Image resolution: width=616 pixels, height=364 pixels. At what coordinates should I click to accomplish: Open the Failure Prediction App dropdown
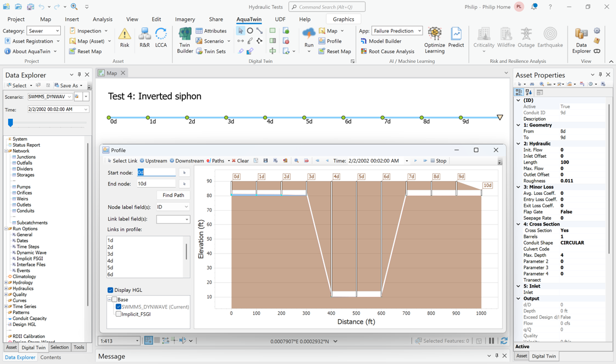[397, 31]
